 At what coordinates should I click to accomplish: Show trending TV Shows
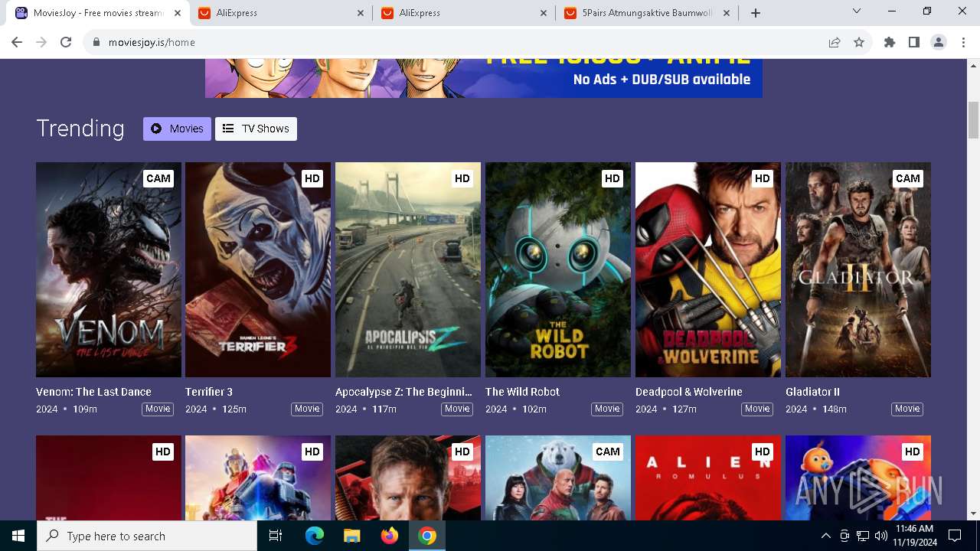pos(256,129)
